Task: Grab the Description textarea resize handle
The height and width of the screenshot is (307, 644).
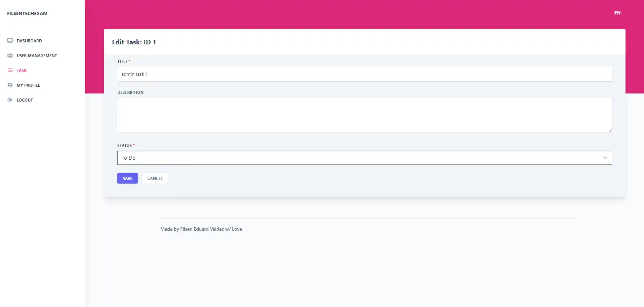Action: point(610,130)
